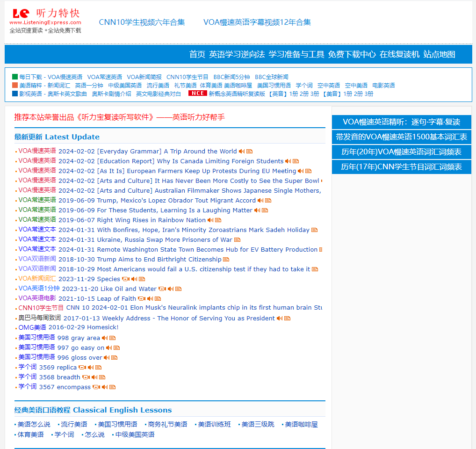Play audio for Why Is Canada Limiting Foreign Students
Image resolution: width=476 pixels, height=449 pixels.
pos(288,161)
